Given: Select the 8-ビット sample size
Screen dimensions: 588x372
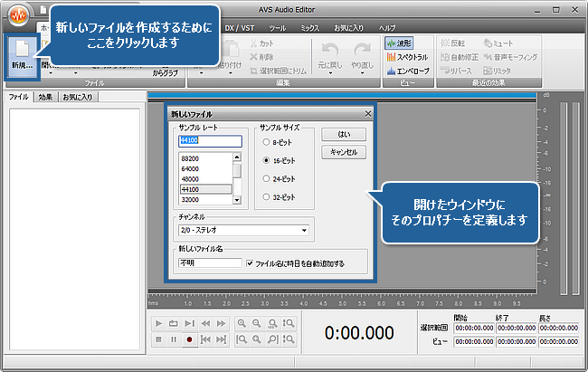Looking at the screenshot, I should click(x=266, y=142).
